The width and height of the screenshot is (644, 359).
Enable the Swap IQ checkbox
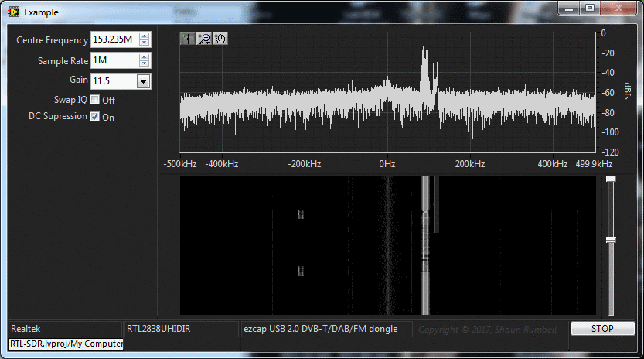[95, 99]
